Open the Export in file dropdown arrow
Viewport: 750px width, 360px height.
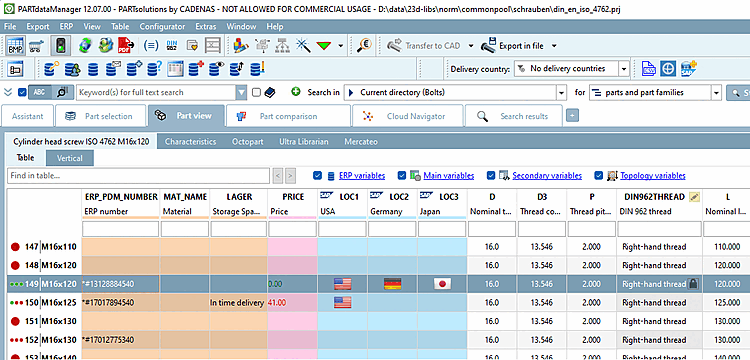coord(554,46)
